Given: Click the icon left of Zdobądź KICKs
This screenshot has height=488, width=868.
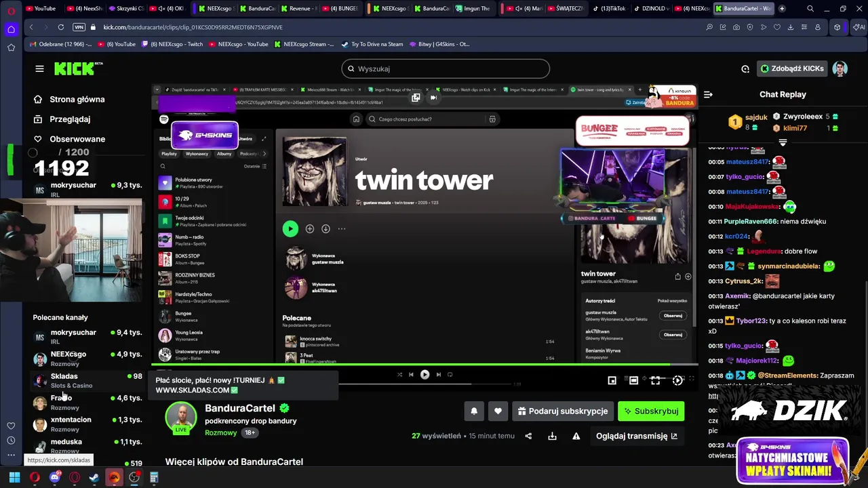Looking at the screenshot, I should click(745, 68).
